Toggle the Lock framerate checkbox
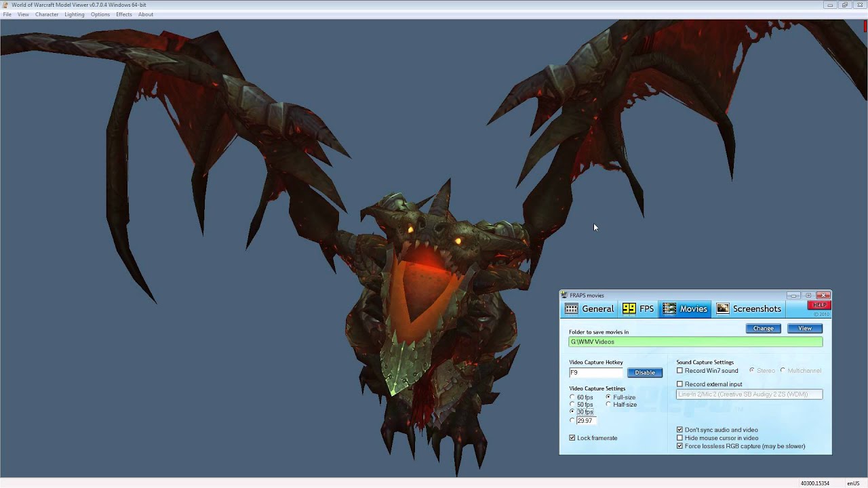Image resolution: width=868 pixels, height=488 pixels. (572, 438)
